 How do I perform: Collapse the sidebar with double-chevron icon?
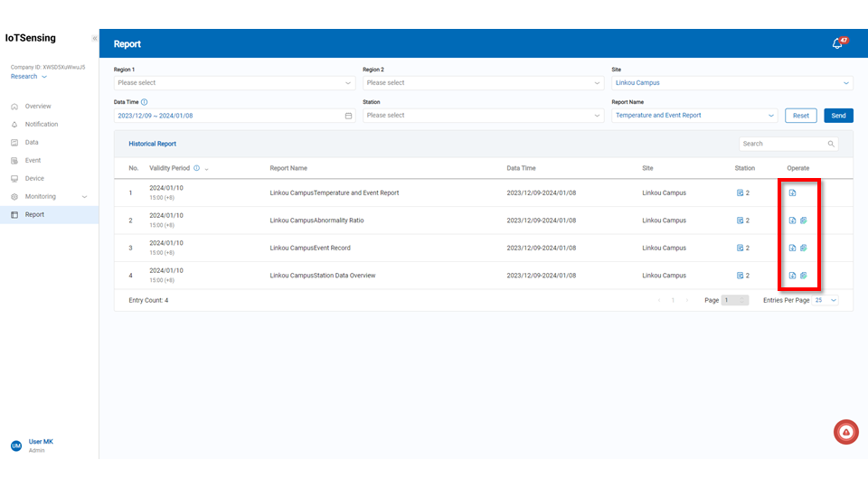(94, 39)
